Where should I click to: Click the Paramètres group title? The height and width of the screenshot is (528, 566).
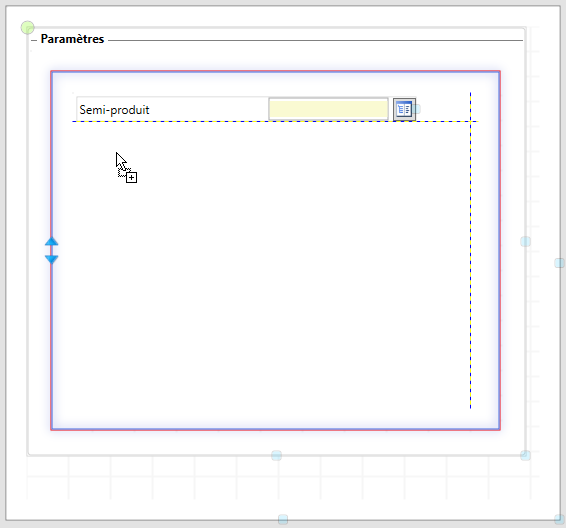point(72,39)
